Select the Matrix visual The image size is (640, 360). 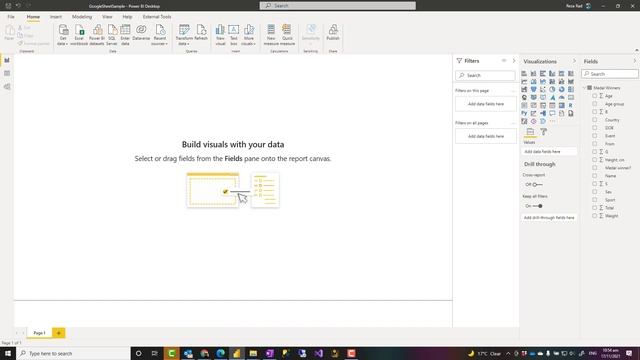562,105
